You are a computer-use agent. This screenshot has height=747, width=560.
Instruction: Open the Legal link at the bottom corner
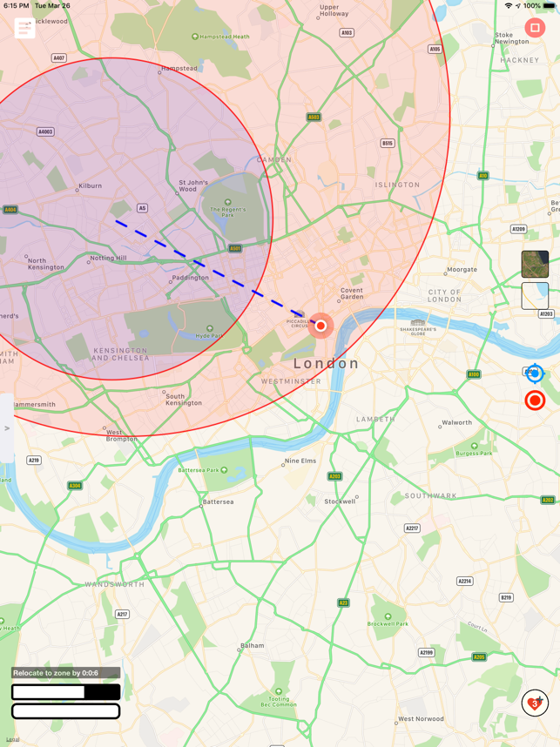13,739
